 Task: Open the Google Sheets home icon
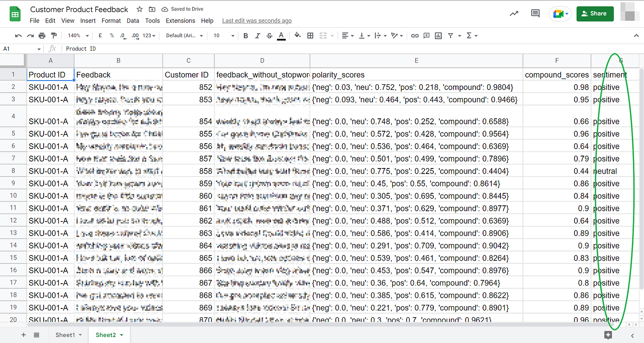pyautogui.click(x=16, y=14)
